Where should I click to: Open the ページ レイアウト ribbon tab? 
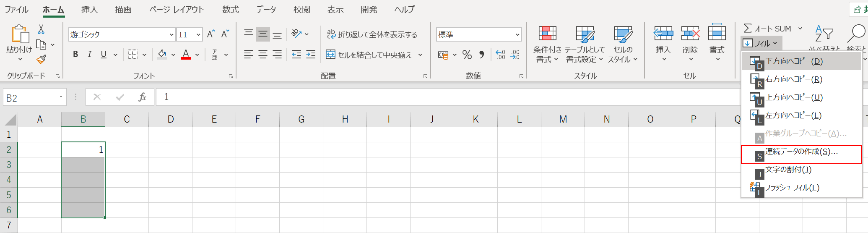[x=177, y=10]
